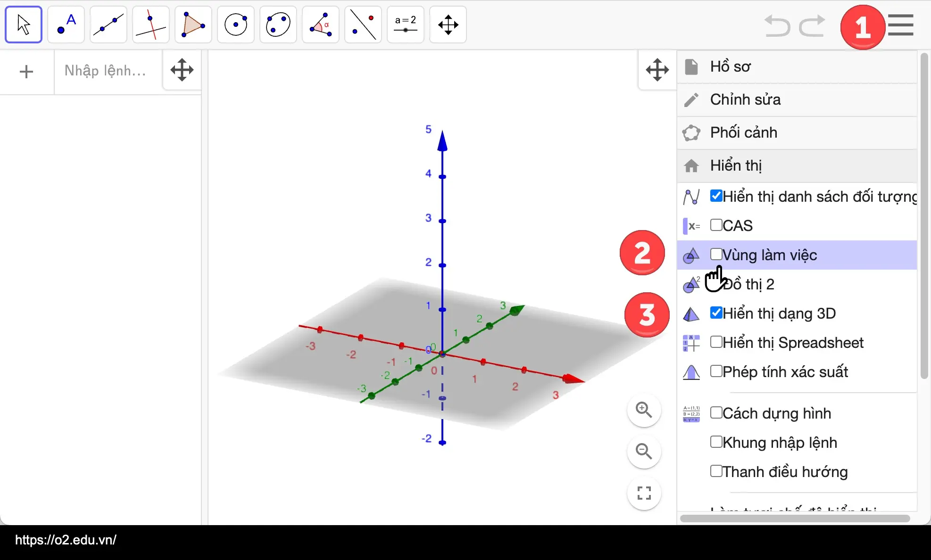Screen dimensions: 931x560
Task: Open the Phối cảnh menu
Action: pos(797,133)
